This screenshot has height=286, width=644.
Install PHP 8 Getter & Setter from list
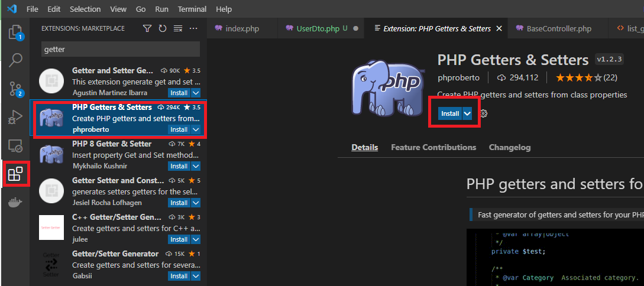click(179, 166)
